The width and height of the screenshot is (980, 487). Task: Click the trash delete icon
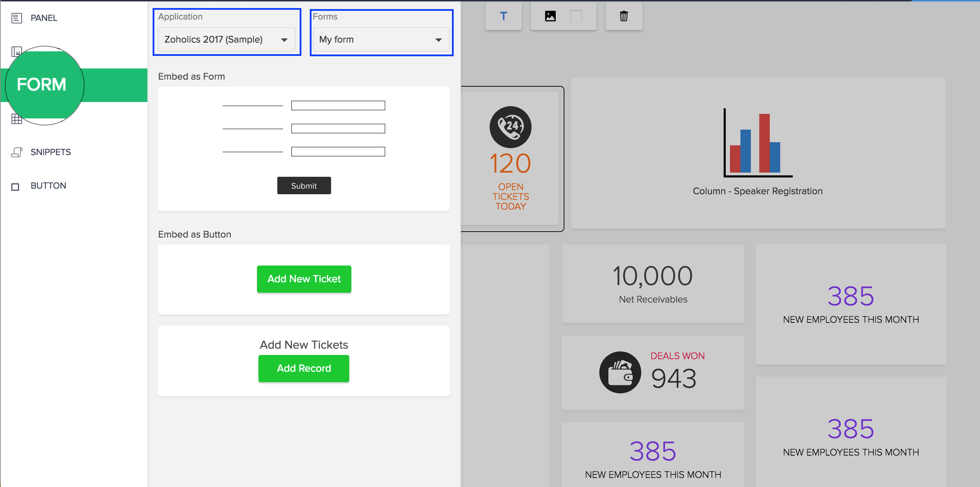coord(623,16)
